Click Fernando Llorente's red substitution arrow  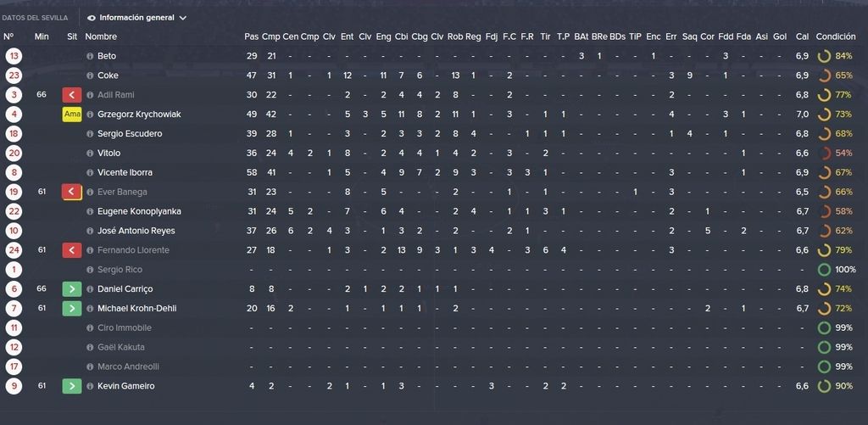coord(72,250)
